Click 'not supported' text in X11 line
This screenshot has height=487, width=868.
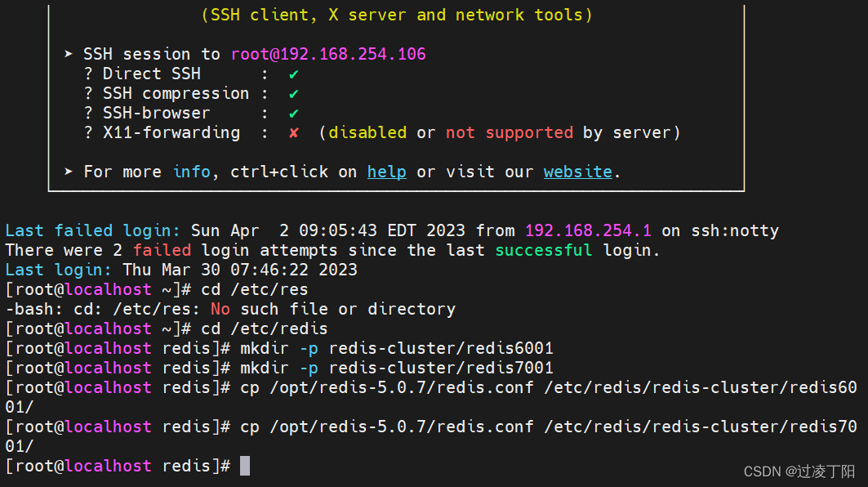[x=510, y=133]
